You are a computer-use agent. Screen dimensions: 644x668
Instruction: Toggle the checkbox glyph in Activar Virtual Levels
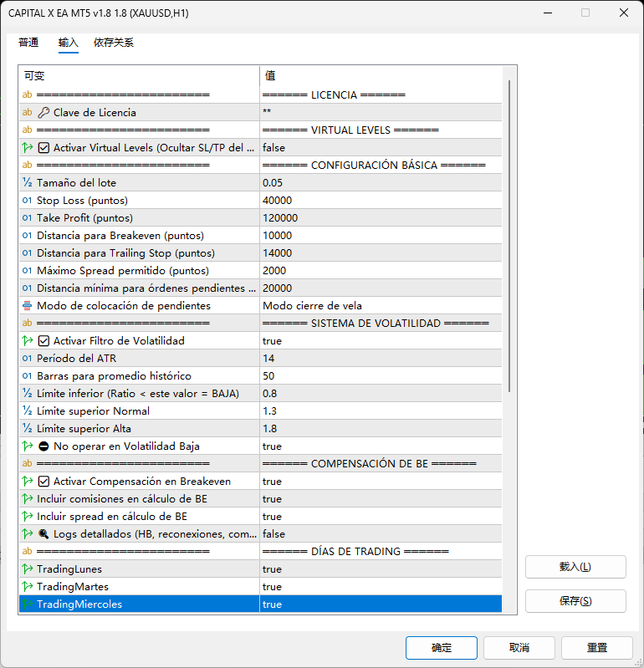coord(43,148)
